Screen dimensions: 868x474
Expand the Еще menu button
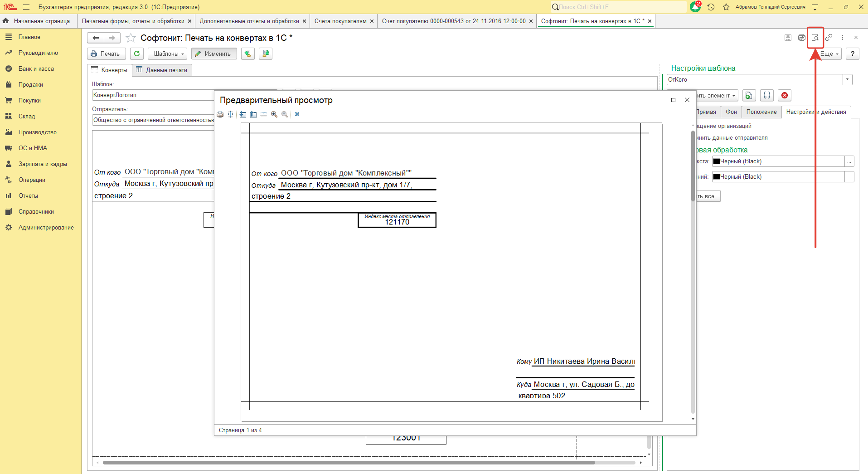[x=829, y=54]
